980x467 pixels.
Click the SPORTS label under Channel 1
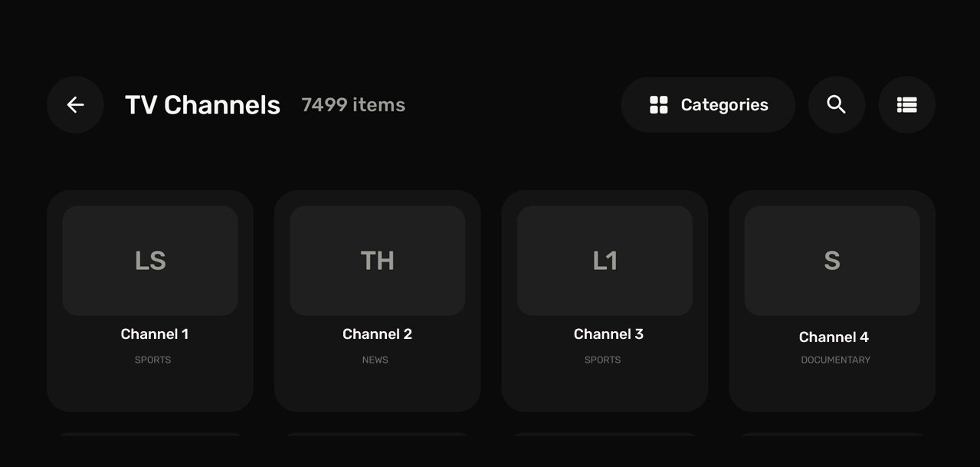point(152,360)
